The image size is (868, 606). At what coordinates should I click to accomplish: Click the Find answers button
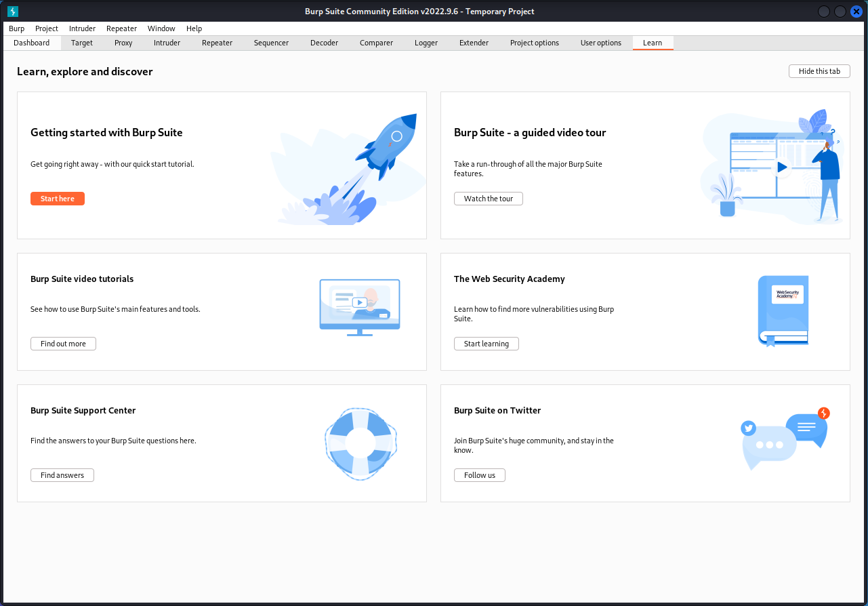coord(62,475)
